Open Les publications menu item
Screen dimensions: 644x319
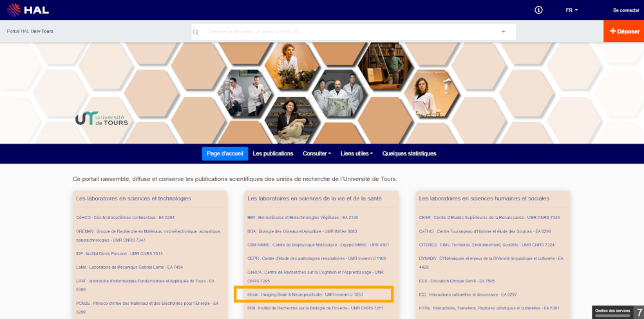point(273,153)
